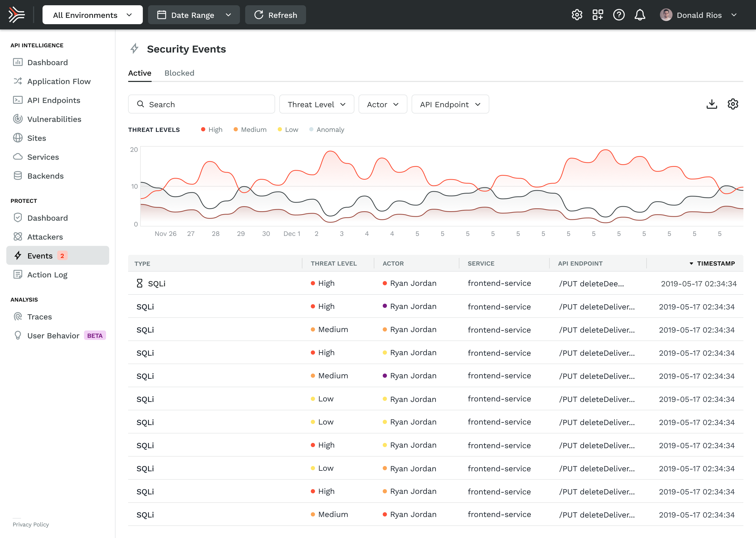Click the download export icon

tap(712, 104)
